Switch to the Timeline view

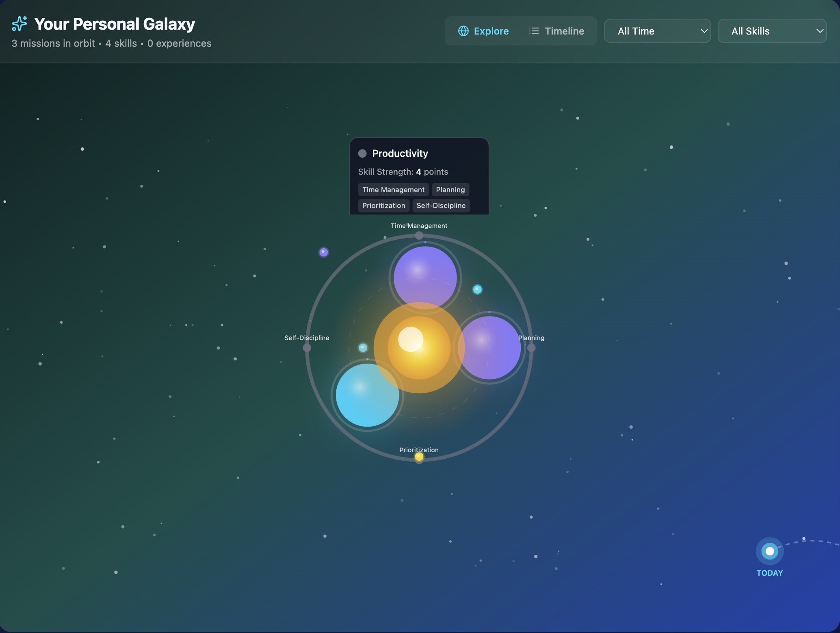coord(556,31)
